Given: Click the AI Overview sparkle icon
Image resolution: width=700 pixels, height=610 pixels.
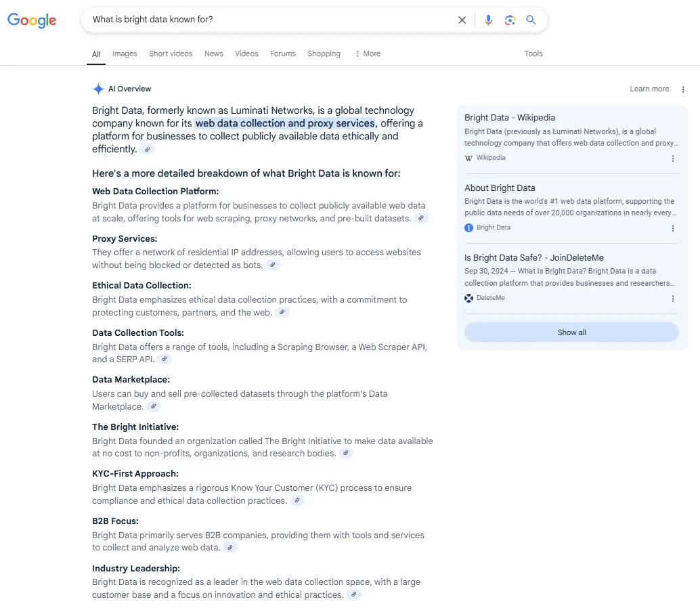Looking at the screenshot, I should [98, 89].
